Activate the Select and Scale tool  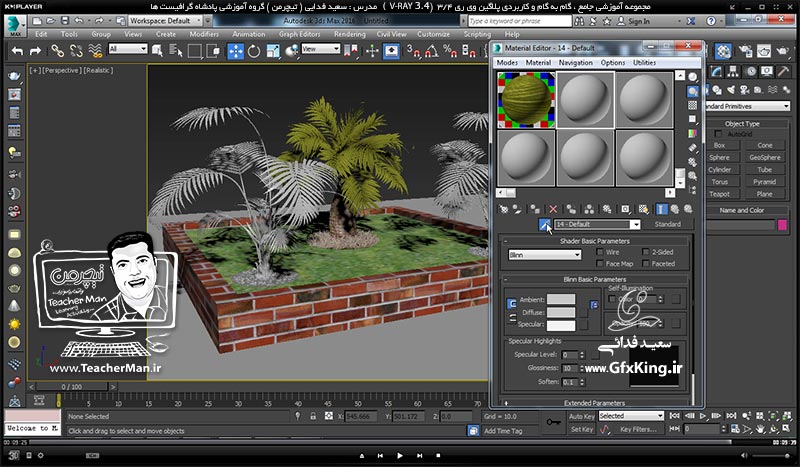273,51
